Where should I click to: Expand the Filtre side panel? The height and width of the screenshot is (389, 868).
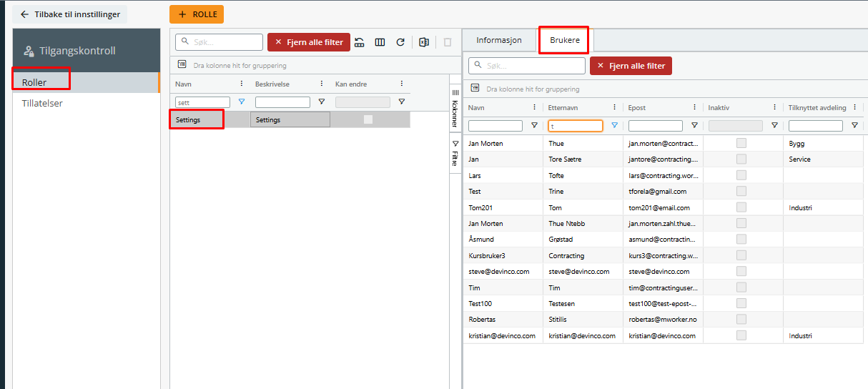tap(454, 153)
